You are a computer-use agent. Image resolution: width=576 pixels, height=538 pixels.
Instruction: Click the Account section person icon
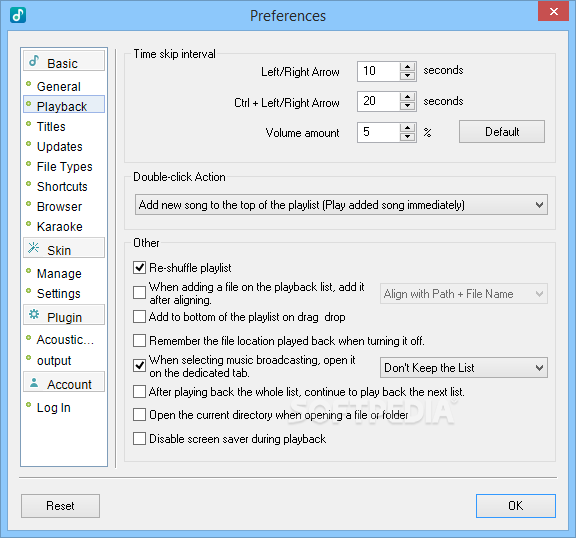[34, 382]
